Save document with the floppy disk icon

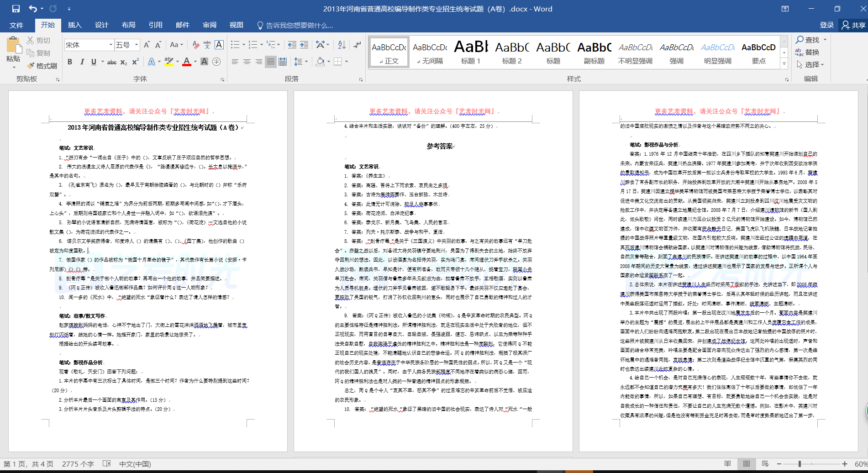click(x=16, y=9)
